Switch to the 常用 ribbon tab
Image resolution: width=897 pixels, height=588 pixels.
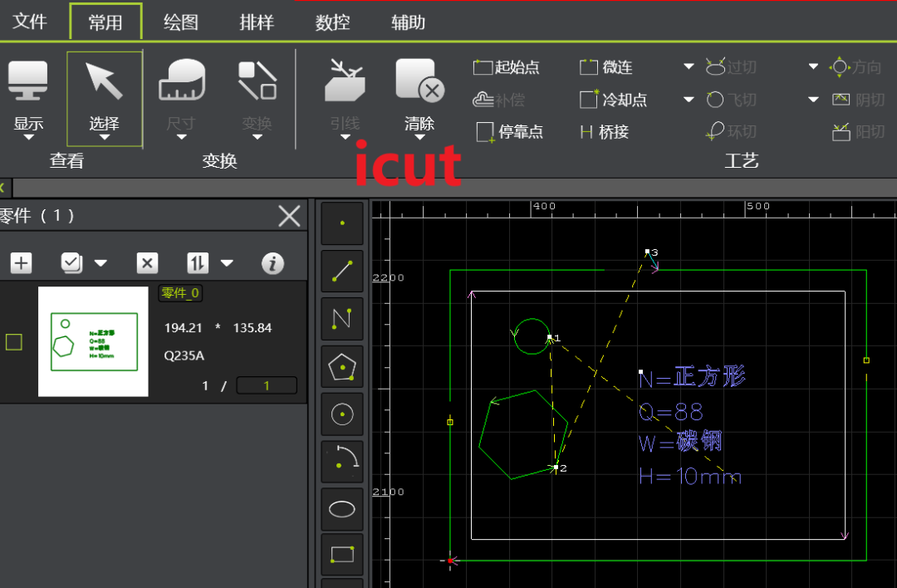(105, 22)
